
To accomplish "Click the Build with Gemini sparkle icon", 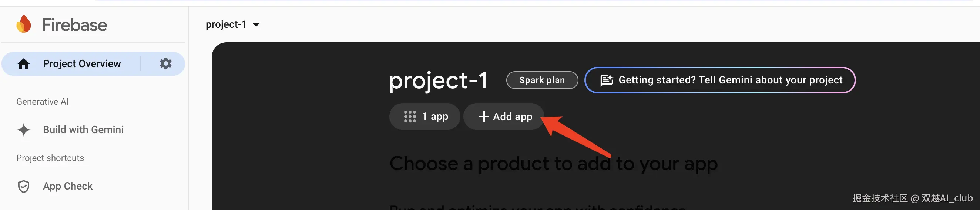I will click(x=24, y=130).
